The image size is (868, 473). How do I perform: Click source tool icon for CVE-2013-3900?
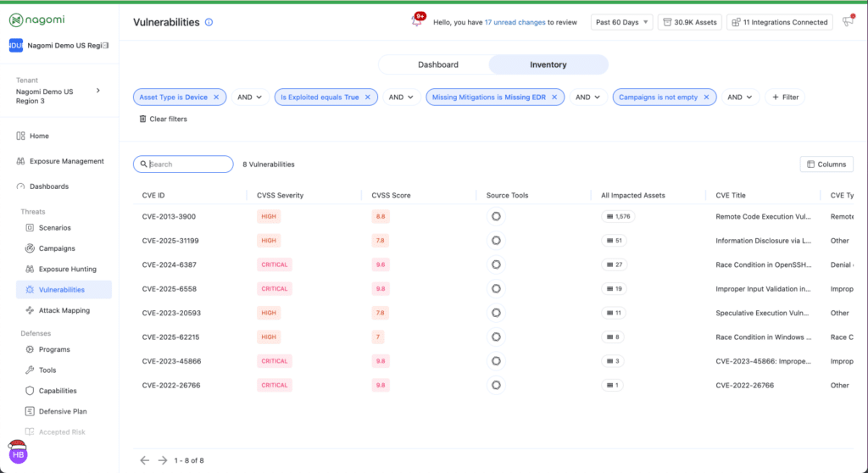click(x=496, y=216)
